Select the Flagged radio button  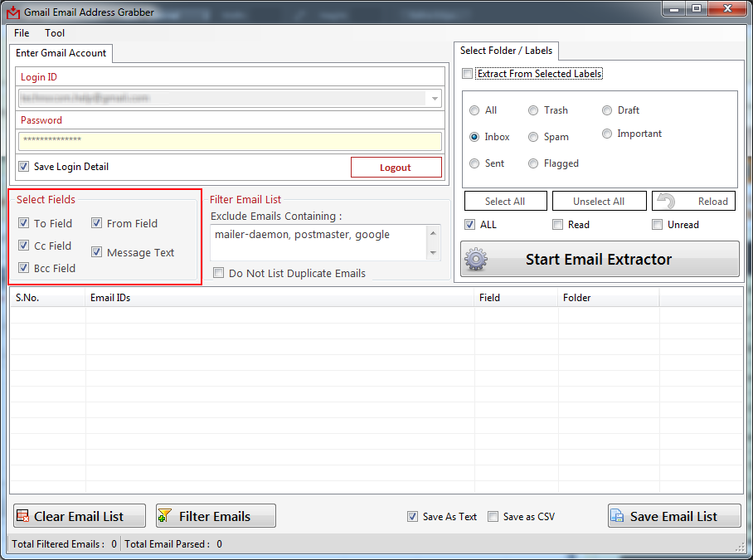[533, 163]
